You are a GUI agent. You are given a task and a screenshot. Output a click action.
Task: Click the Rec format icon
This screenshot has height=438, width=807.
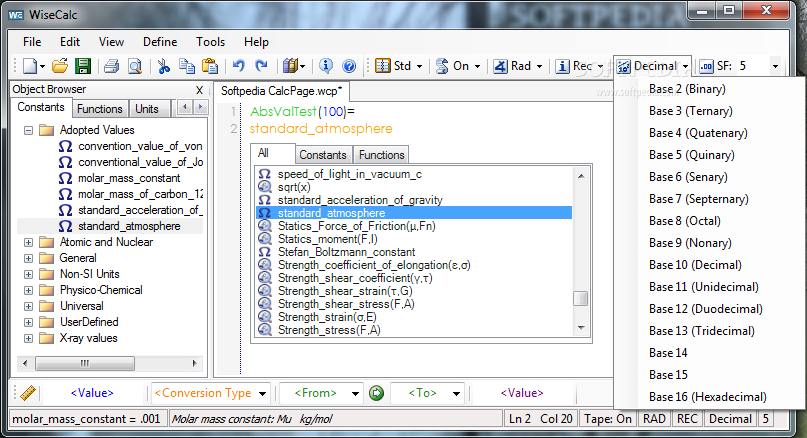click(x=562, y=66)
